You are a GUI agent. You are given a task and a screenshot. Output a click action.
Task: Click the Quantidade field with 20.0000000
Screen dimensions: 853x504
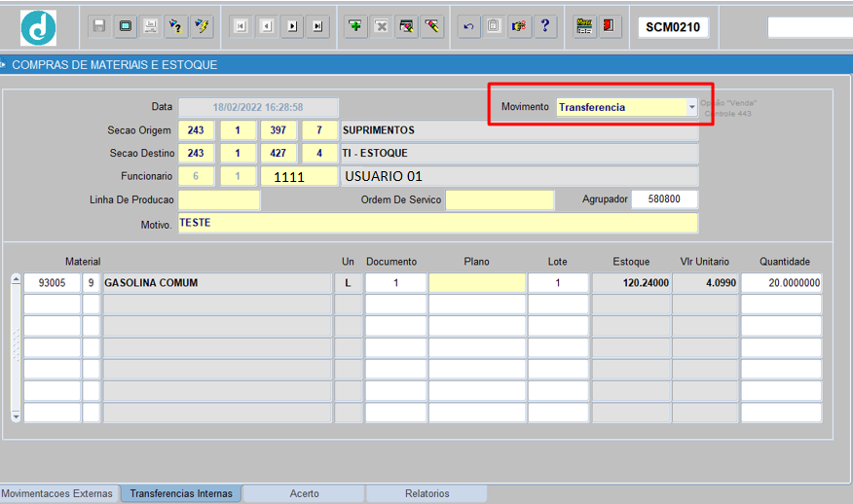782,283
